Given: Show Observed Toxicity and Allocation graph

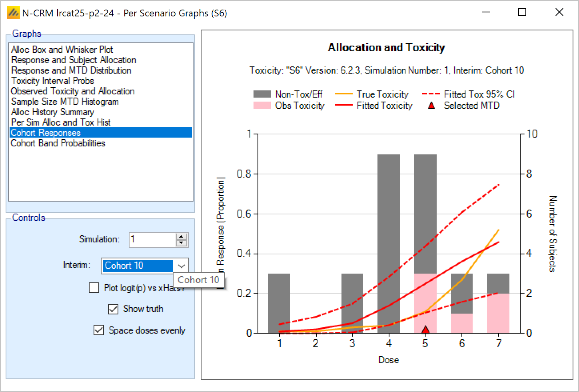Looking at the screenshot, I should click(73, 91).
